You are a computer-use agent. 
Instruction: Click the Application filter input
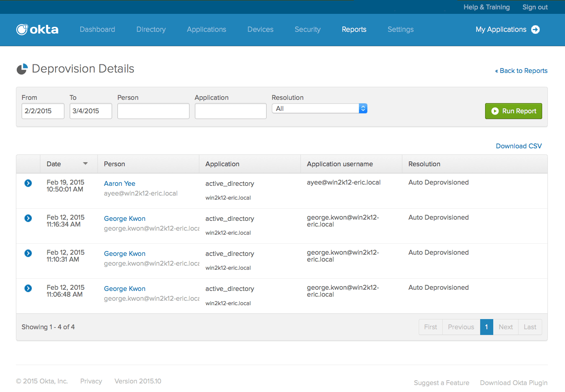tap(230, 111)
